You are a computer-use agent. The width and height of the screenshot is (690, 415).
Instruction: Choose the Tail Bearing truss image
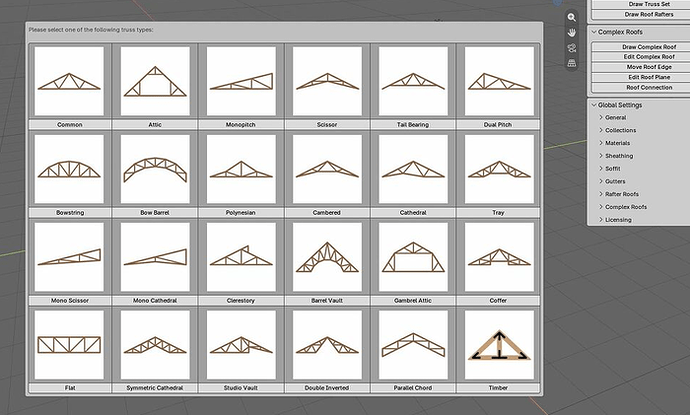click(413, 81)
